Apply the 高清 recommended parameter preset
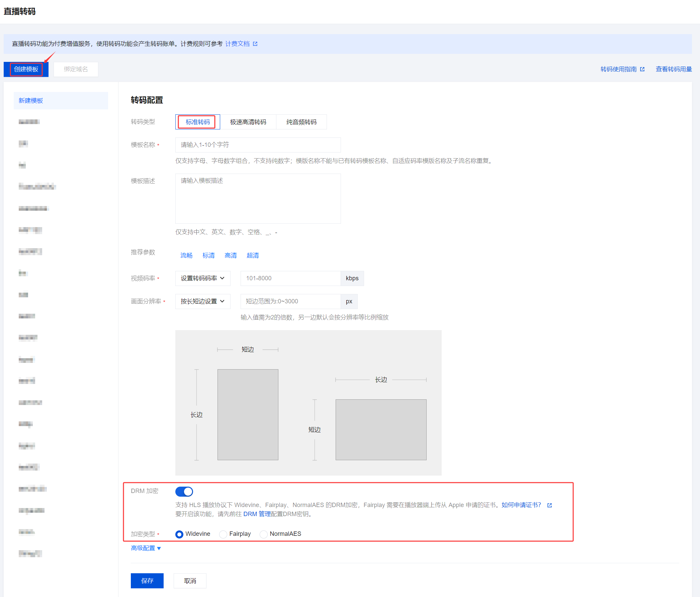Viewport: 700px width, 597px height. (x=231, y=256)
